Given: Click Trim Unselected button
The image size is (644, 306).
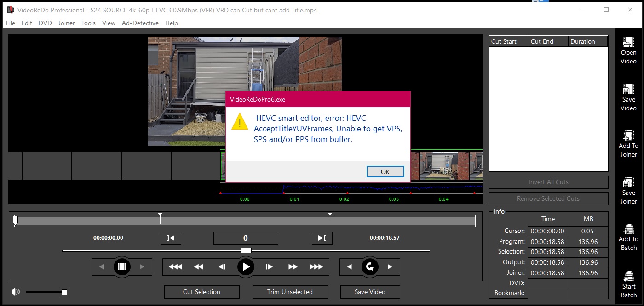Looking at the screenshot, I should tap(290, 292).
